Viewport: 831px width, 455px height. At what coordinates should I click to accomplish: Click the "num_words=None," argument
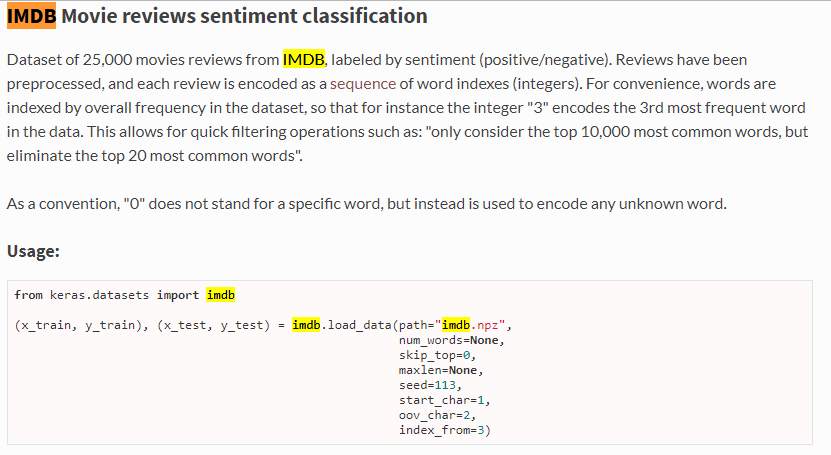[452, 340]
